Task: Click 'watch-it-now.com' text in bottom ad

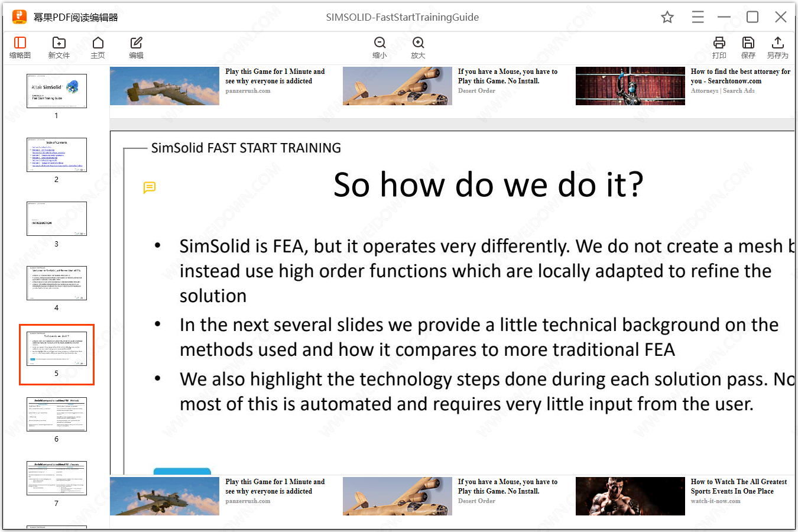Action: 715,501
